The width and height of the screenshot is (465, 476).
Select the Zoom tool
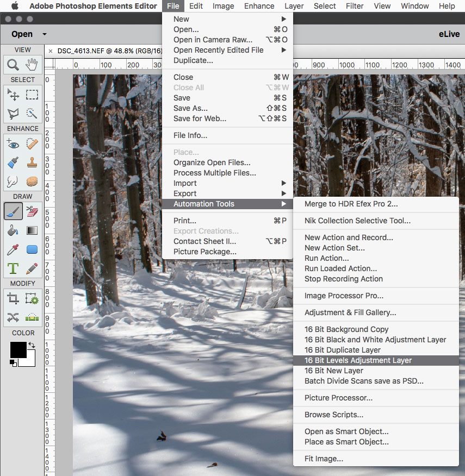coord(12,64)
